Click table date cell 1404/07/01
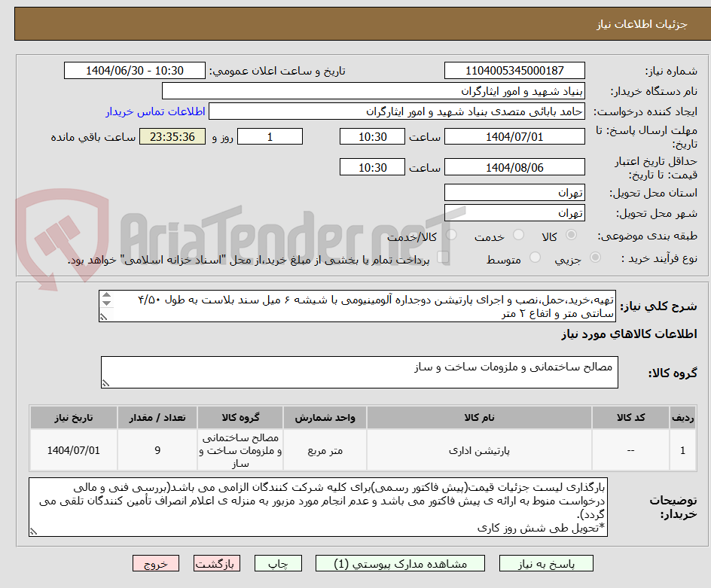711x588 pixels. point(74,450)
